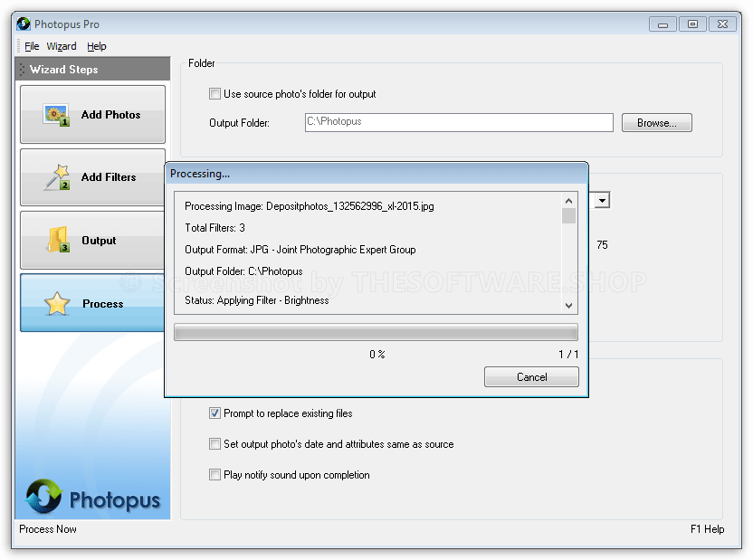The width and height of the screenshot is (753, 560).
Task: Click the Output folder icon in wizard steps
Action: (x=58, y=240)
